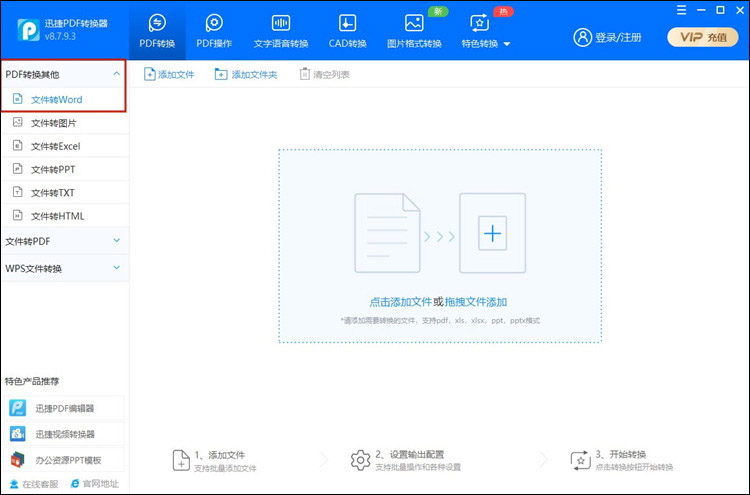
Task: Open the hamburger menu icon
Action: [x=682, y=10]
